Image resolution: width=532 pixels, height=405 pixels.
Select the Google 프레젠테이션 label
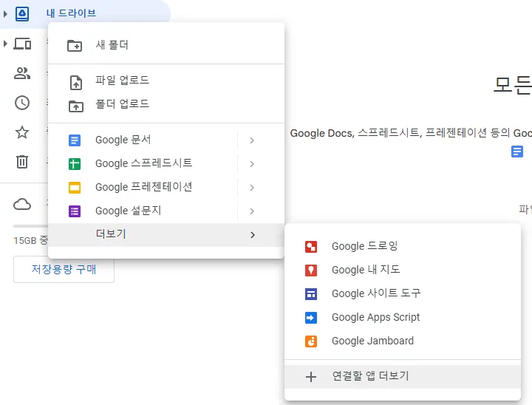(144, 187)
